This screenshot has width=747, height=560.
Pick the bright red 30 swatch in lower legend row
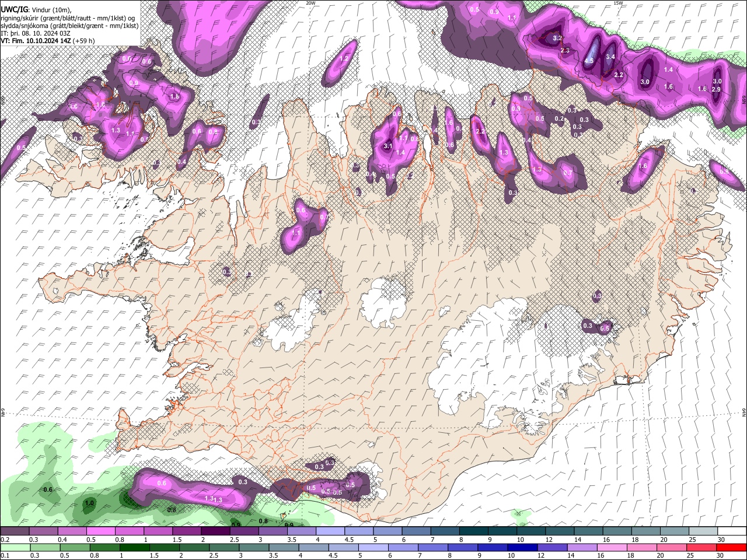(731, 547)
